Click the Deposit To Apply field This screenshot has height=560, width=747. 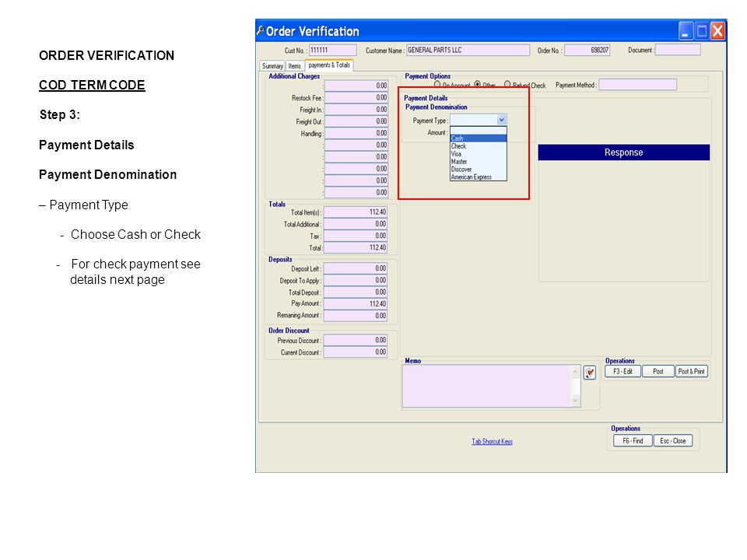point(356,281)
